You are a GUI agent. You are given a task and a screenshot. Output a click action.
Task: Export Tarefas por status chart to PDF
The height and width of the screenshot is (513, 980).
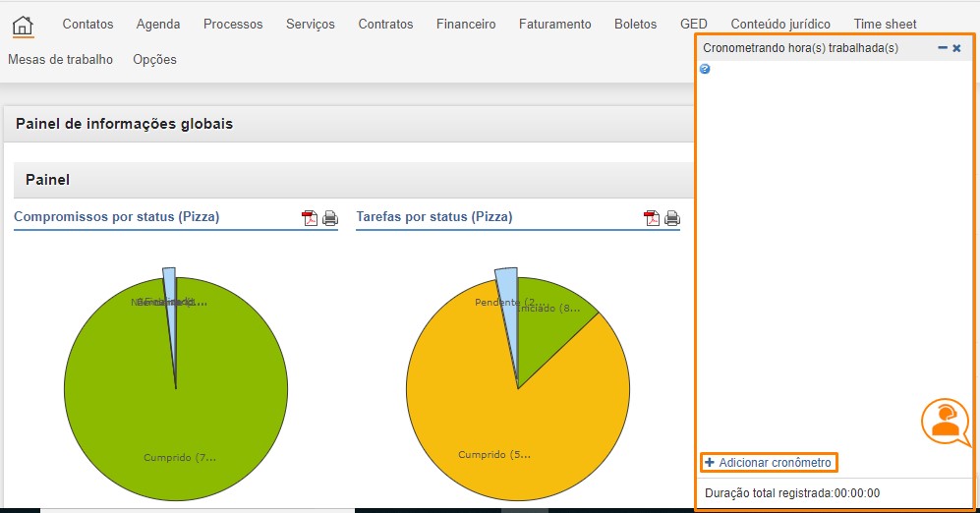pos(652,218)
